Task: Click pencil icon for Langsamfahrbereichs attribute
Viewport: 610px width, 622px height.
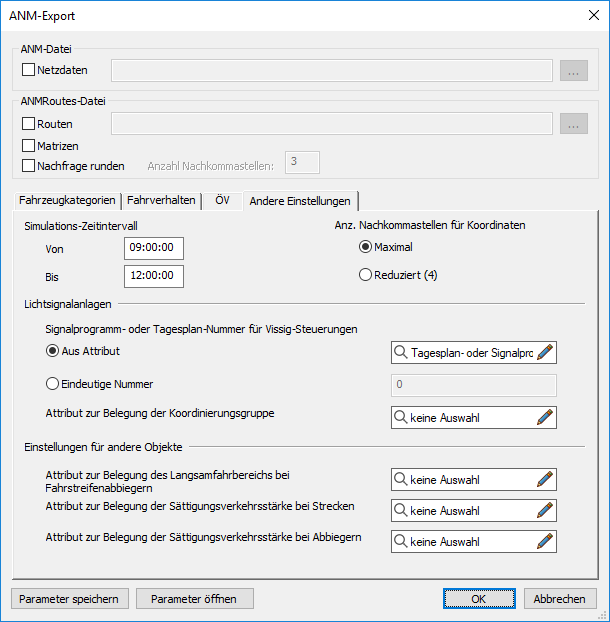Action: (x=545, y=480)
